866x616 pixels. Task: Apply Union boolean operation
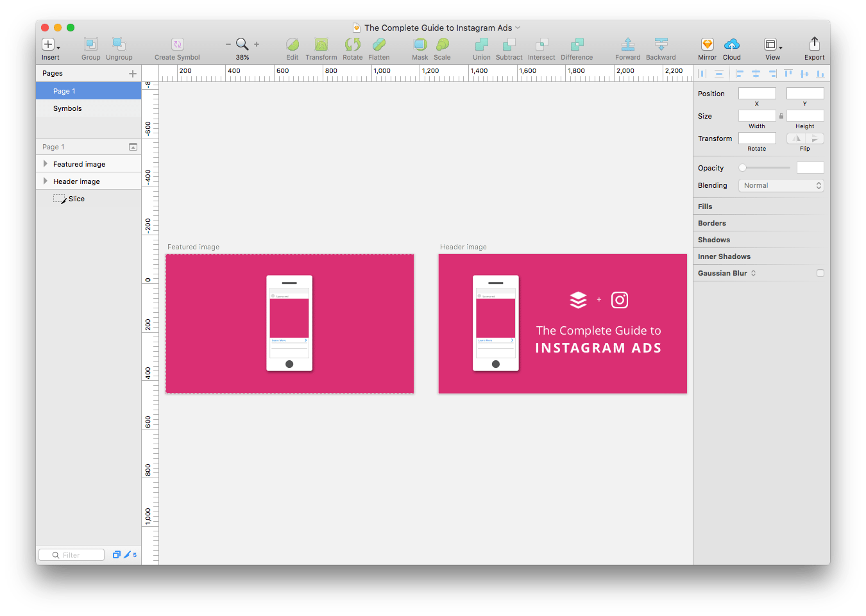click(482, 44)
